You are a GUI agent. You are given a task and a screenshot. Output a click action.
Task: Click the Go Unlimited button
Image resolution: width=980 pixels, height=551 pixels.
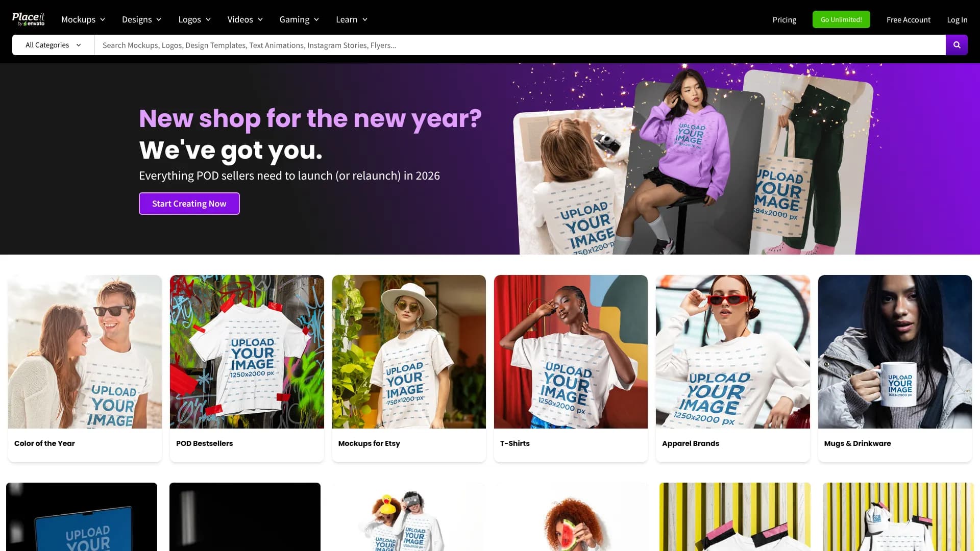[841, 19]
